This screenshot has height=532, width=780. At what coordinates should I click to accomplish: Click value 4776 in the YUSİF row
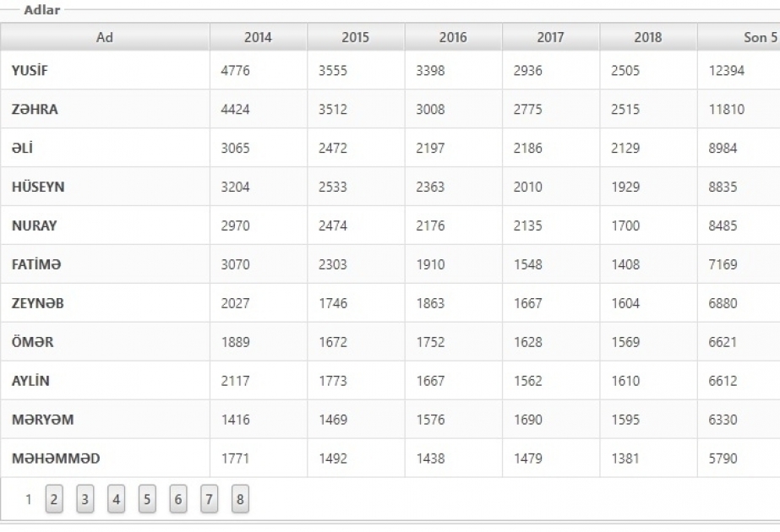tap(235, 71)
